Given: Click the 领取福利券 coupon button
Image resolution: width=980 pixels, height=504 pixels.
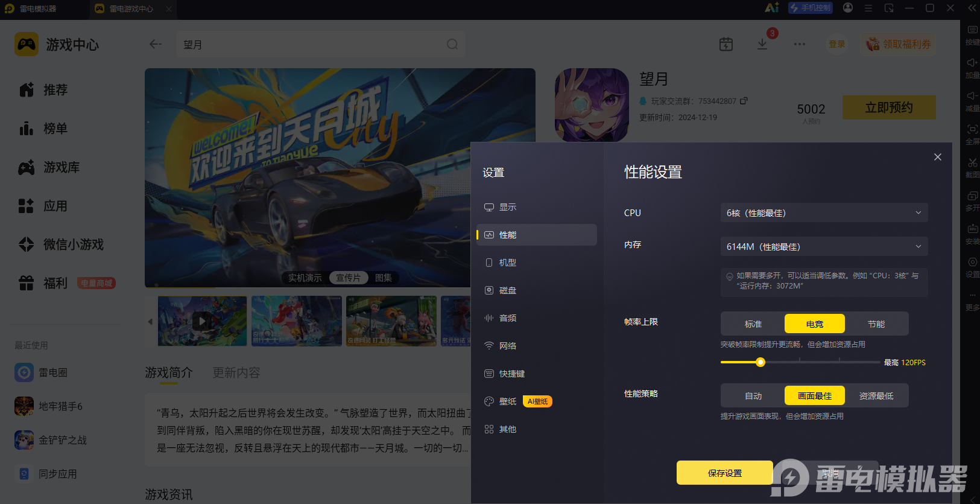Looking at the screenshot, I should click(x=899, y=44).
